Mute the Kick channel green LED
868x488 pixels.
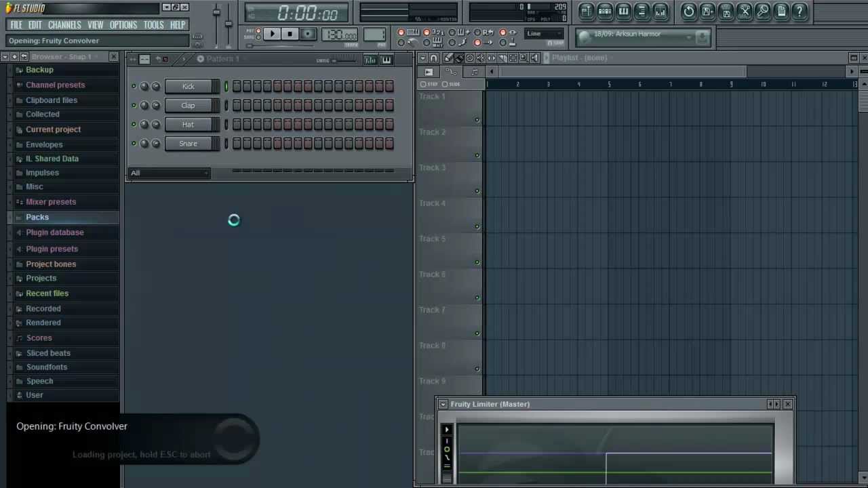[x=134, y=86]
